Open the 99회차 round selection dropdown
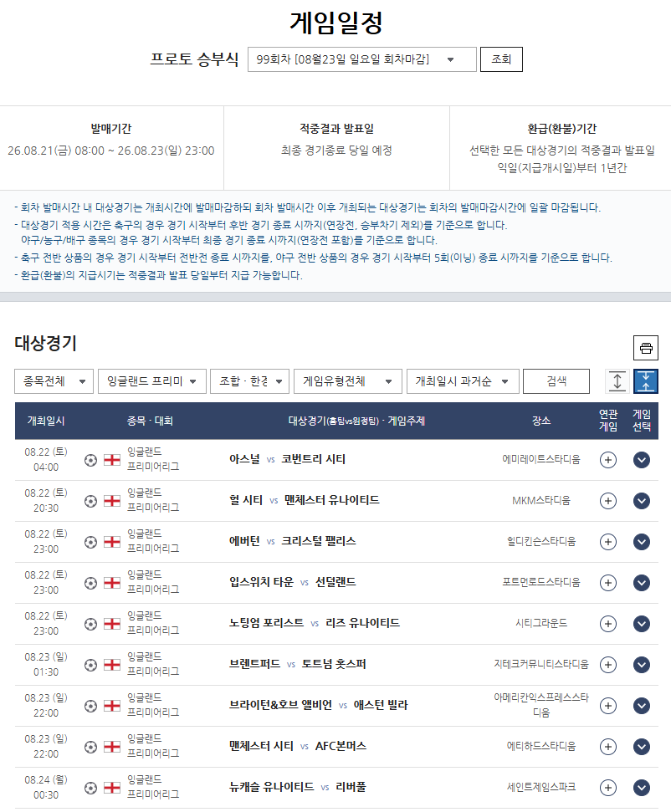 pyautogui.click(x=361, y=59)
